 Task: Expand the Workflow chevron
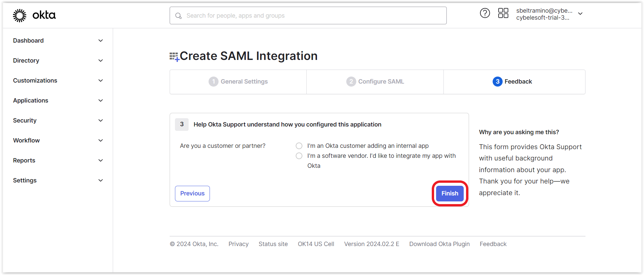coord(100,140)
